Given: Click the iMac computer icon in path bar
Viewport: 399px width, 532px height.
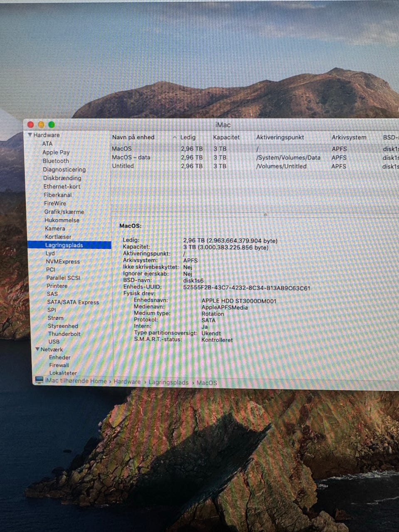Looking at the screenshot, I should coord(39,380).
